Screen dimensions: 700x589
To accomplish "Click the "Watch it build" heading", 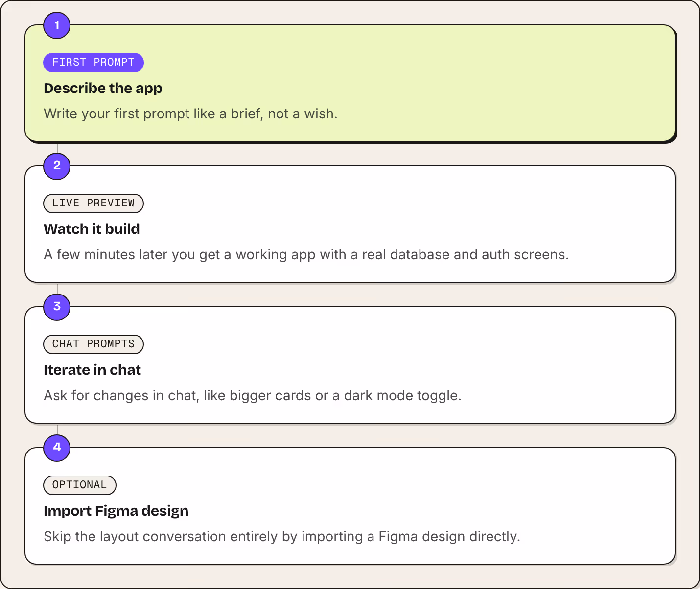I will (x=92, y=229).
